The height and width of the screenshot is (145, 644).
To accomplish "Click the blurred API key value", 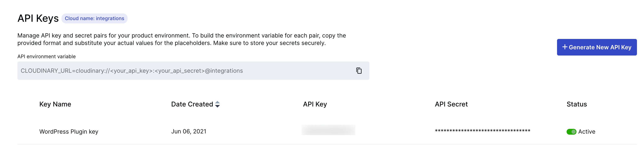I will 328,130.
